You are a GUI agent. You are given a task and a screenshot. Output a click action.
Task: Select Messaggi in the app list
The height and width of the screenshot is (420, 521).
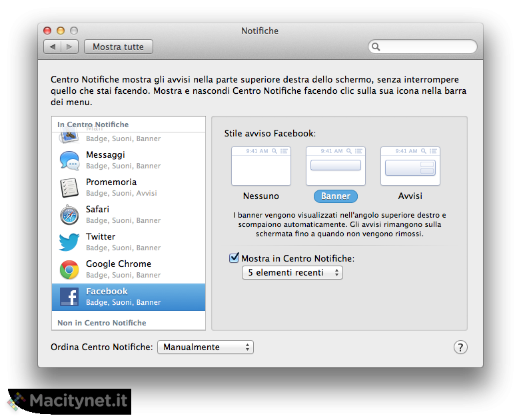point(129,160)
